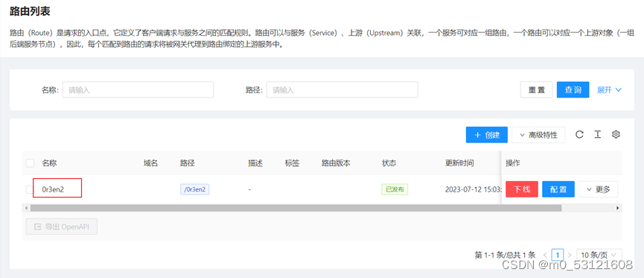Image resolution: width=644 pixels, height=278 pixels.
Task: Click 下线 for route 0r3en2
Action: coord(522,189)
